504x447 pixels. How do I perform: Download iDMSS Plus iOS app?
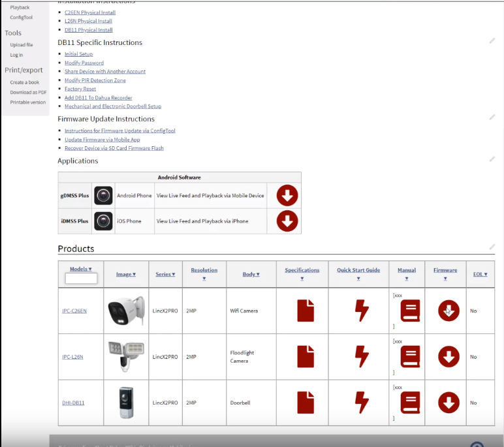[x=287, y=221]
